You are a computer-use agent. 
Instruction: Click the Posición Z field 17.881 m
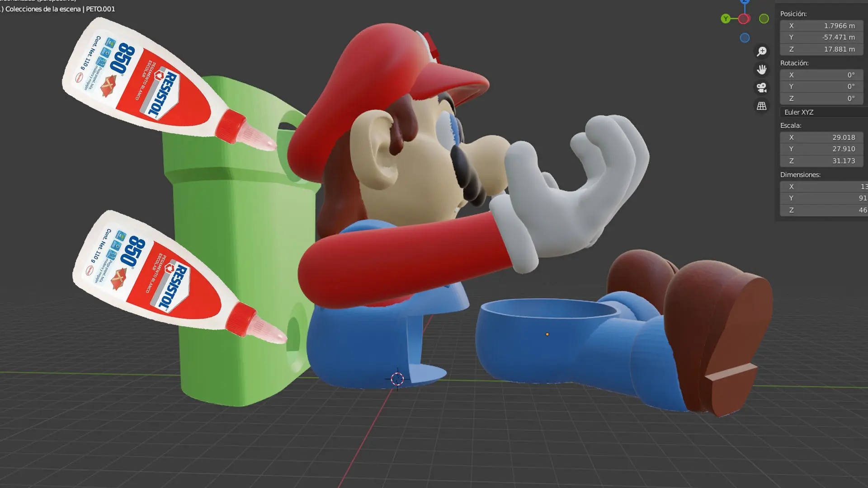click(x=821, y=49)
